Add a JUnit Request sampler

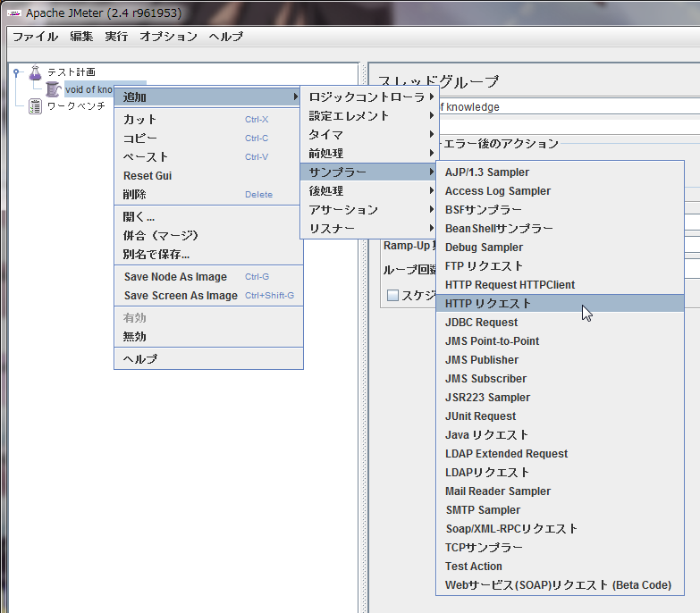click(x=560, y=416)
